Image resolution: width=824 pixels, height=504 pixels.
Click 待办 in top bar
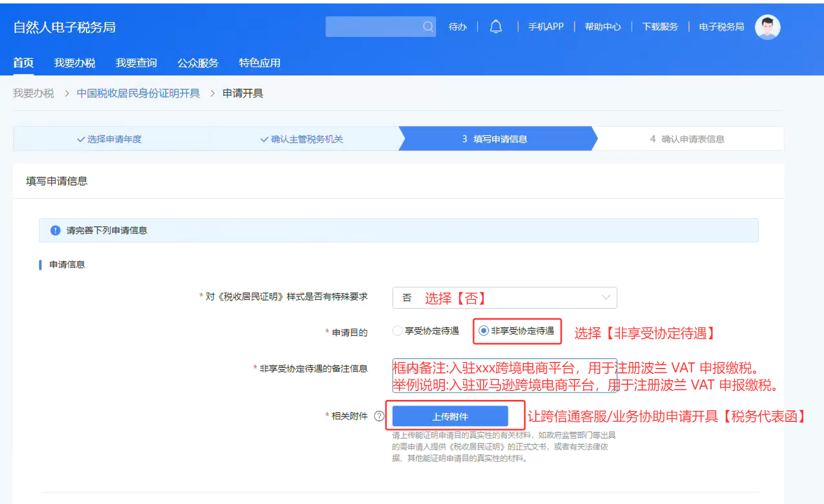457,26
